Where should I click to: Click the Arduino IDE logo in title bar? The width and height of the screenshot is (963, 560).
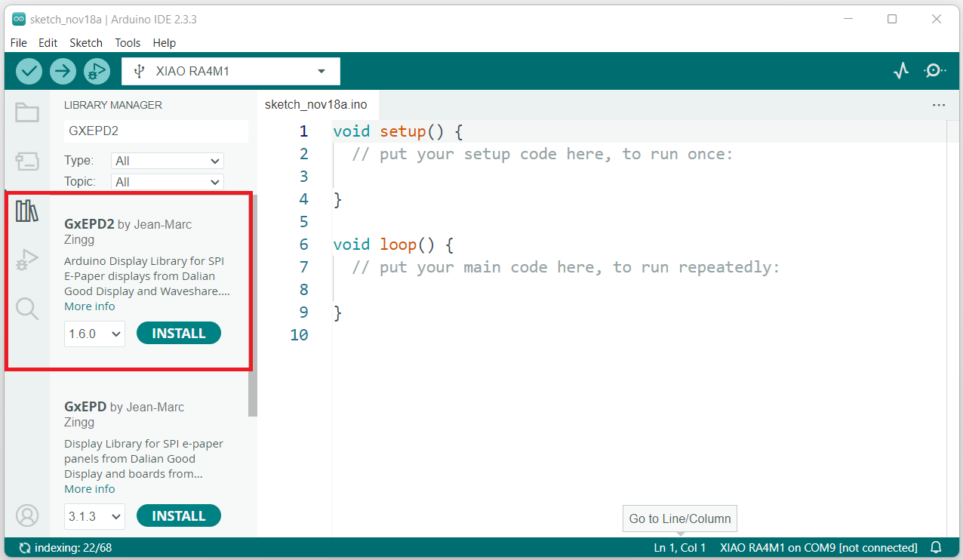[x=19, y=19]
